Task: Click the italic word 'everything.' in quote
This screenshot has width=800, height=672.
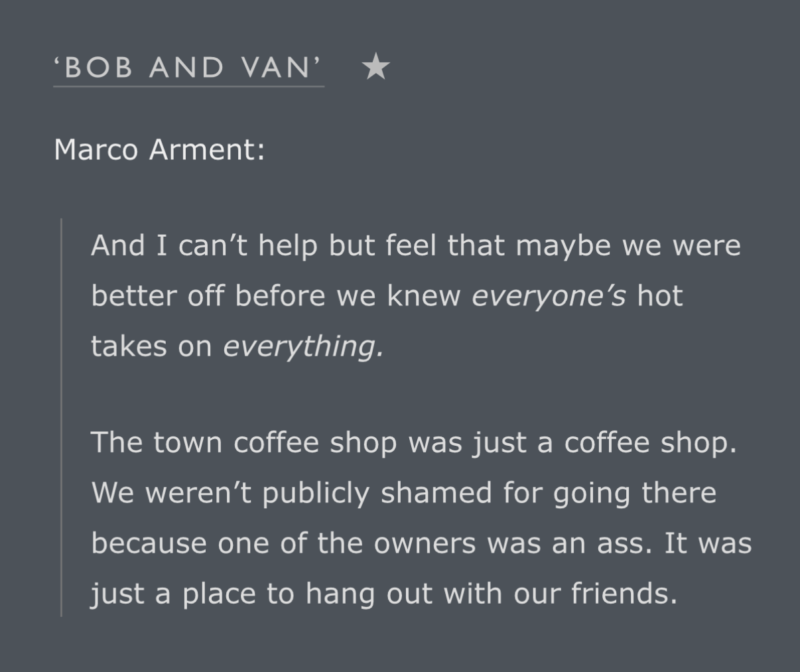Action: point(303,346)
